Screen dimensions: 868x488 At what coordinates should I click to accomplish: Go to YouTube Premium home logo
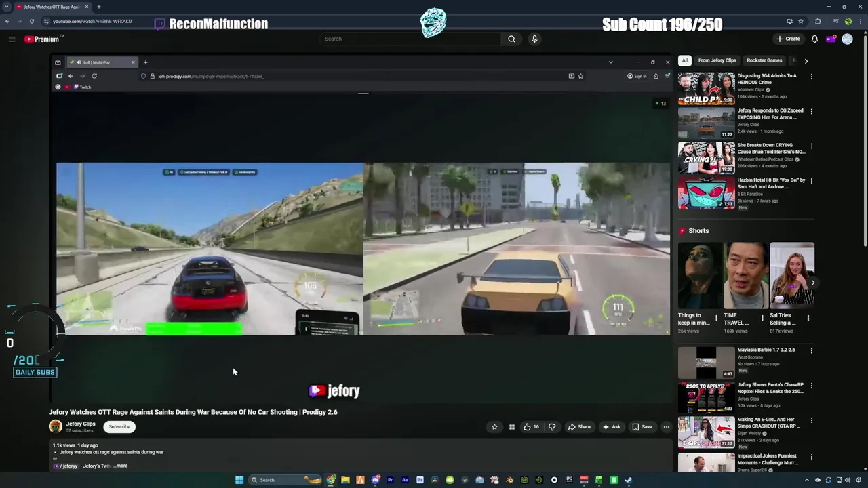click(x=42, y=39)
